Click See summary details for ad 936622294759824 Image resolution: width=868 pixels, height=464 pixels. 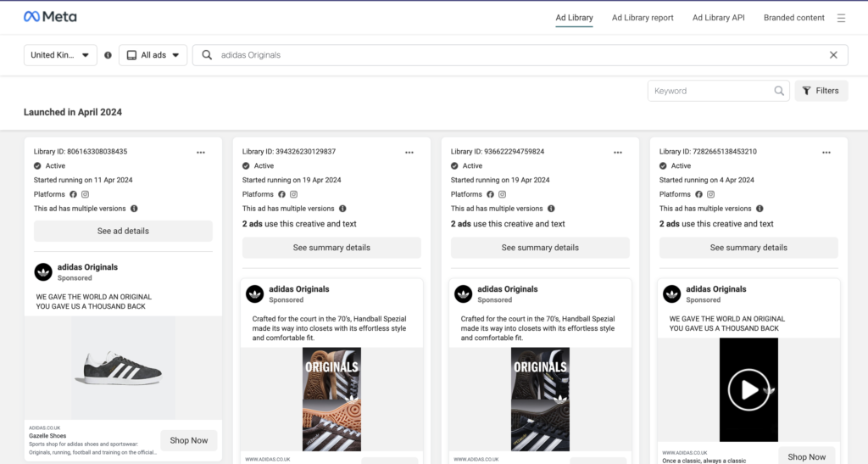click(540, 248)
